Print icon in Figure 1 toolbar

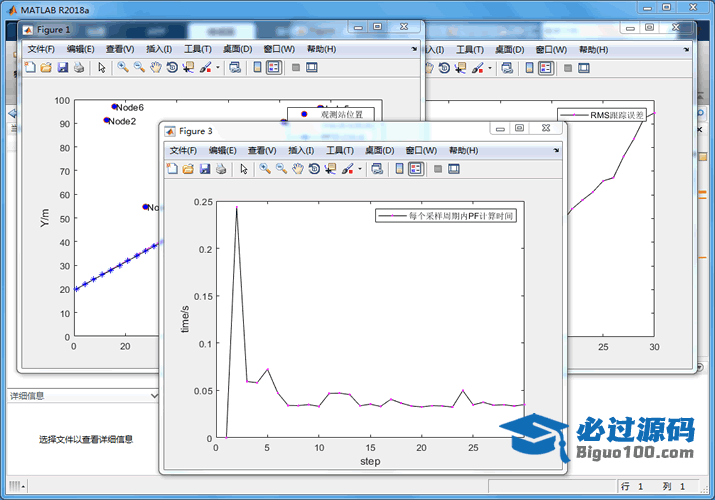79,67
